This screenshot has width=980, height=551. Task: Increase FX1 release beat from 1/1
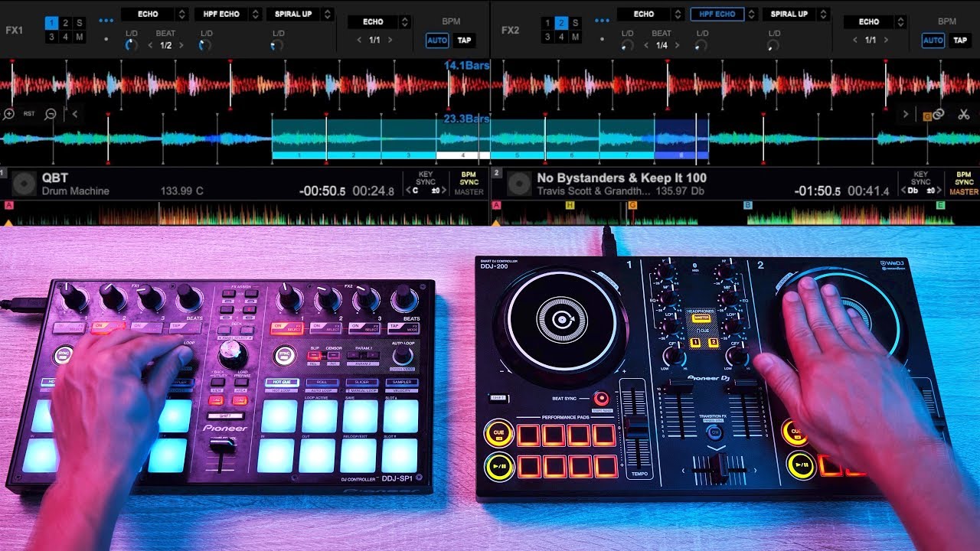(390, 41)
